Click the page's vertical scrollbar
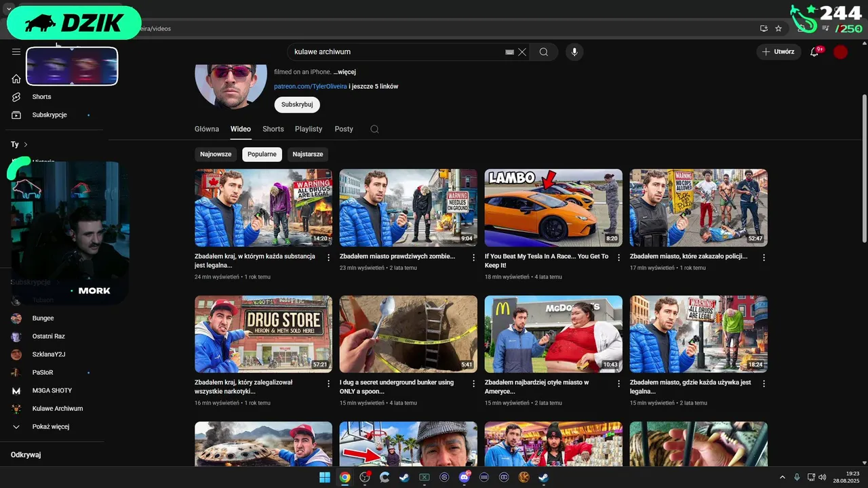This screenshot has width=868, height=488. pyautogui.click(x=864, y=167)
